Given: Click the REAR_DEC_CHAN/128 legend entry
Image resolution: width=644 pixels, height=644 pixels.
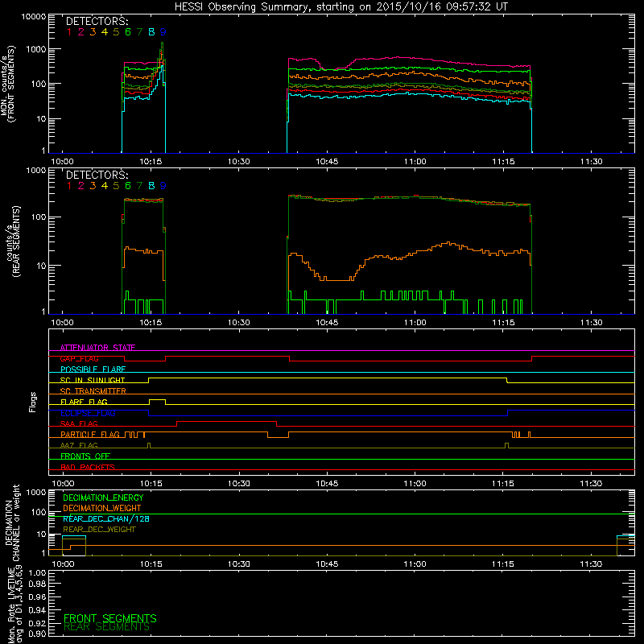Looking at the screenshot, I should 106,518.
